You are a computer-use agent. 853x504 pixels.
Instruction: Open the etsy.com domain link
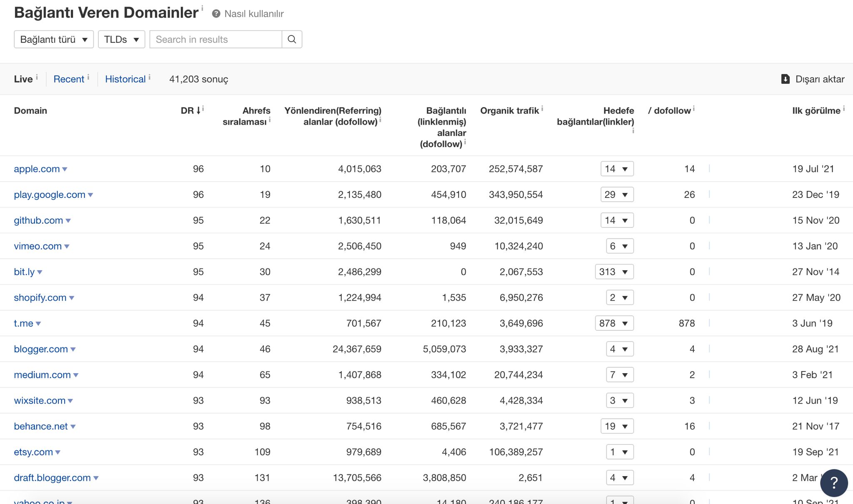pyautogui.click(x=33, y=452)
